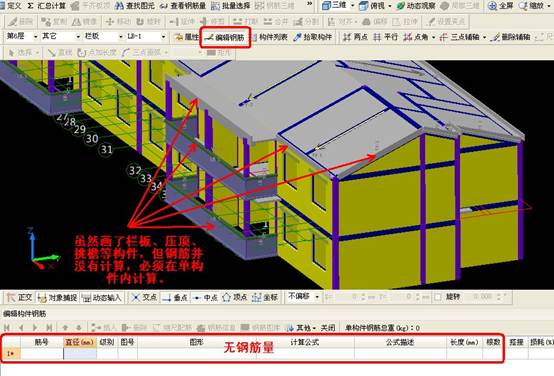Viewport: 554px width, 376px height.
Task: Open the 其他 dropdown in rebar panel
Action: point(301,328)
